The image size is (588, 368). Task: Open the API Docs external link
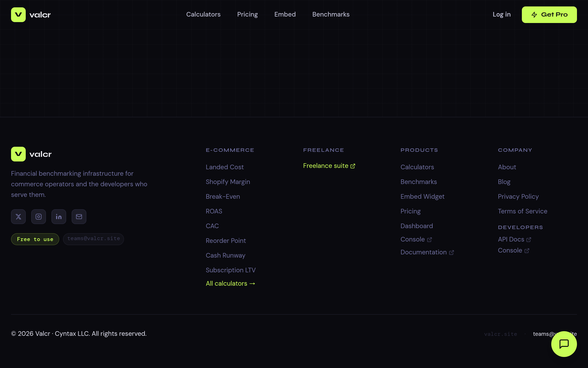(x=514, y=239)
